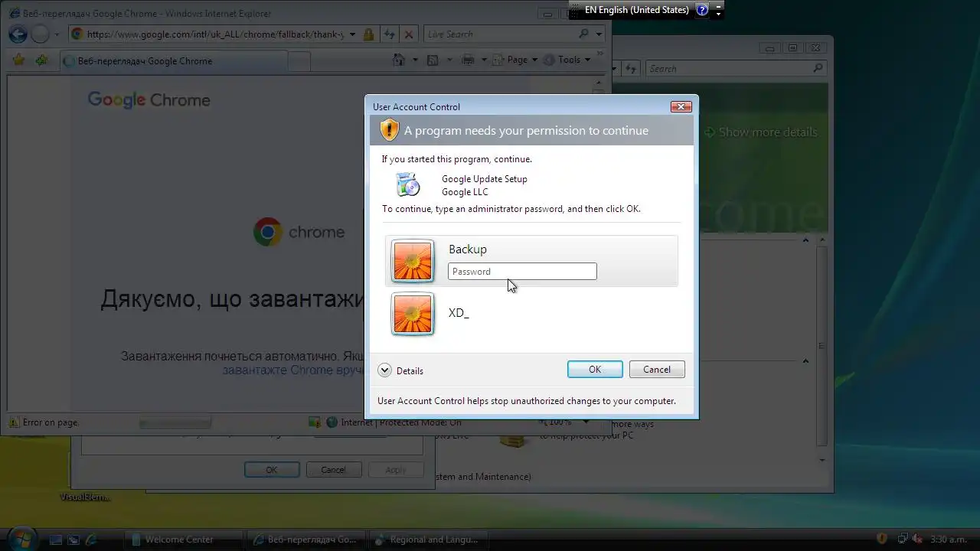Image resolution: width=980 pixels, height=551 pixels.
Task: Click the Backup account picture tile
Action: point(413,261)
